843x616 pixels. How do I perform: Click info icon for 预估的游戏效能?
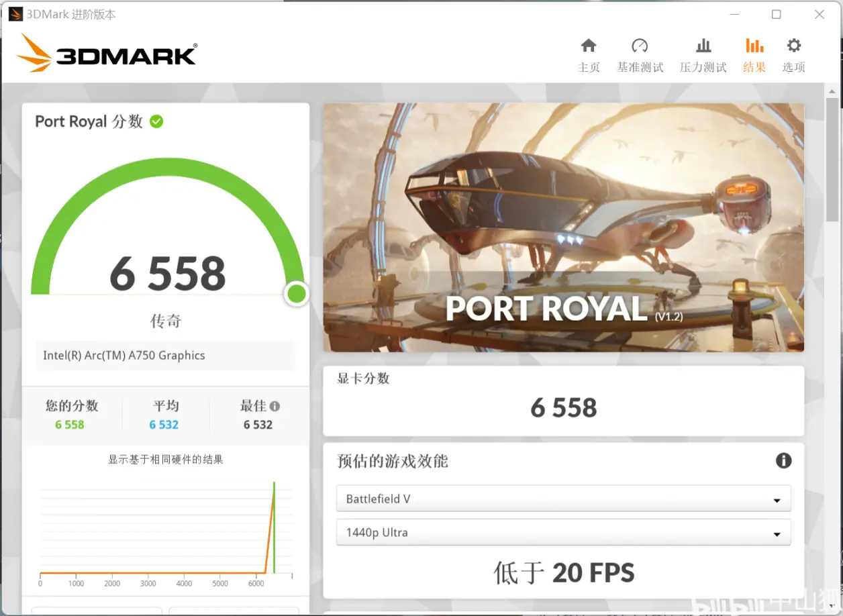(783, 460)
